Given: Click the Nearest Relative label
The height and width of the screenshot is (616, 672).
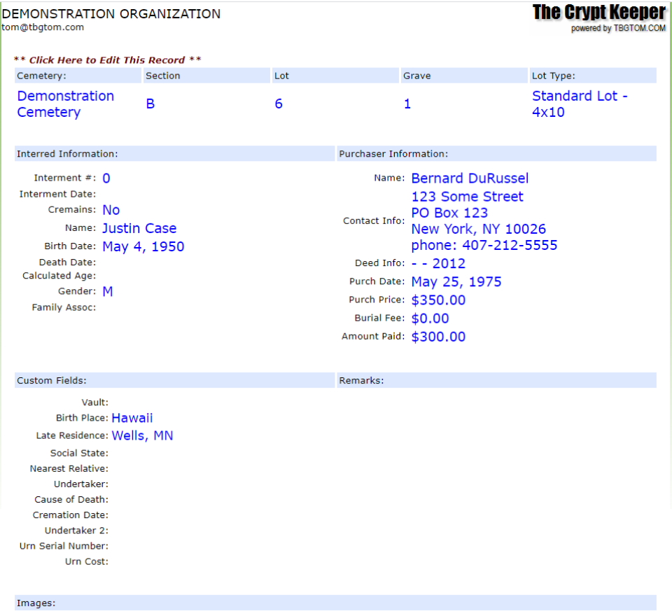Looking at the screenshot, I should [69, 468].
